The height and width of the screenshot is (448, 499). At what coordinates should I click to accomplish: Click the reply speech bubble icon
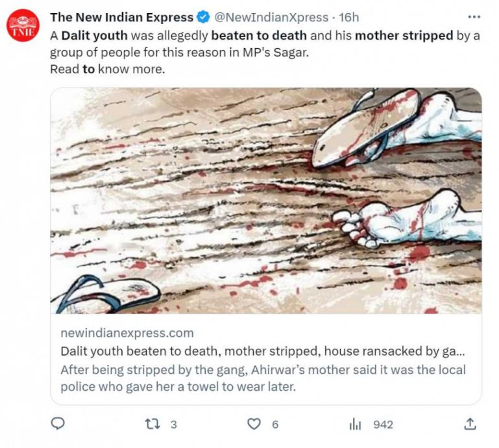coord(58,424)
